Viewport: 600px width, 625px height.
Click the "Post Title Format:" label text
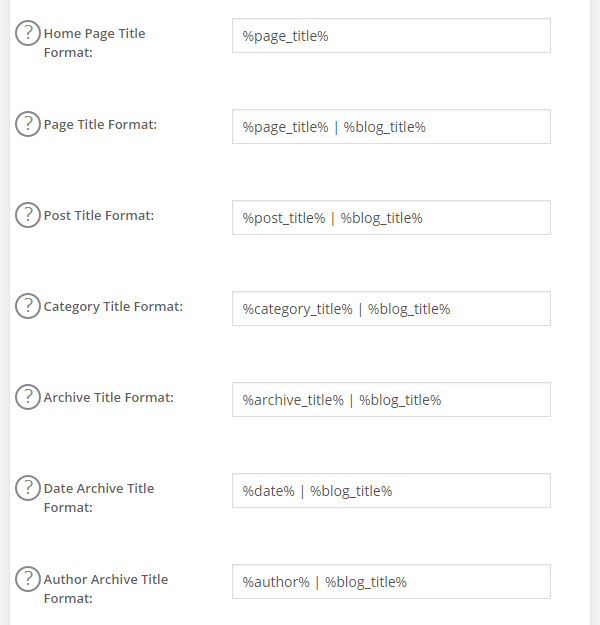coord(99,216)
